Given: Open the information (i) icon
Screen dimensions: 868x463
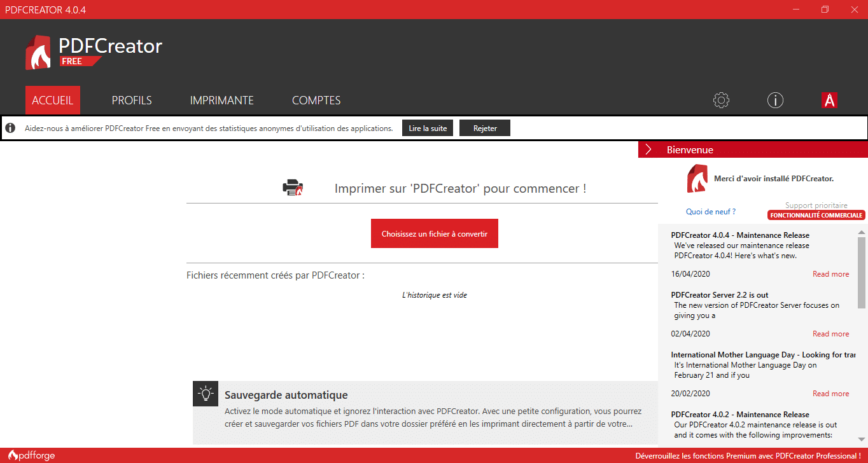Looking at the screenshot, I should 775,100.
